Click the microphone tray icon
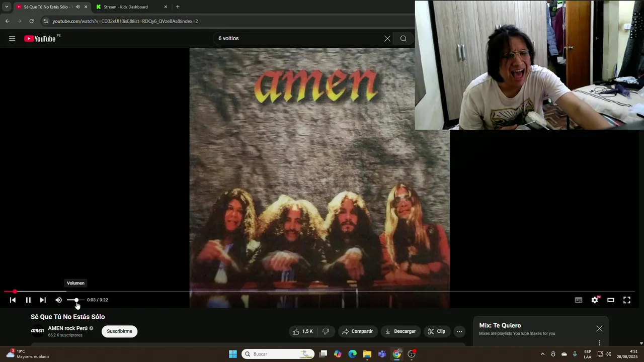 575,354
